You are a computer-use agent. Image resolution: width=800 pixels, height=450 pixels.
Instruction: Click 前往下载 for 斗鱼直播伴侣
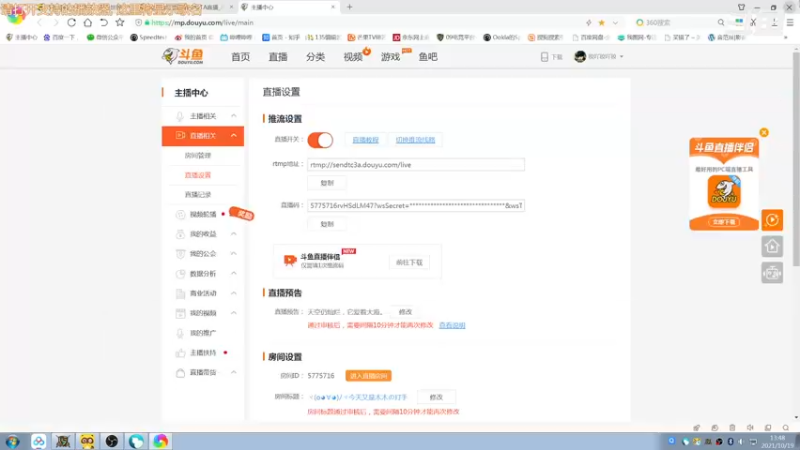click(x=409, y=262)
